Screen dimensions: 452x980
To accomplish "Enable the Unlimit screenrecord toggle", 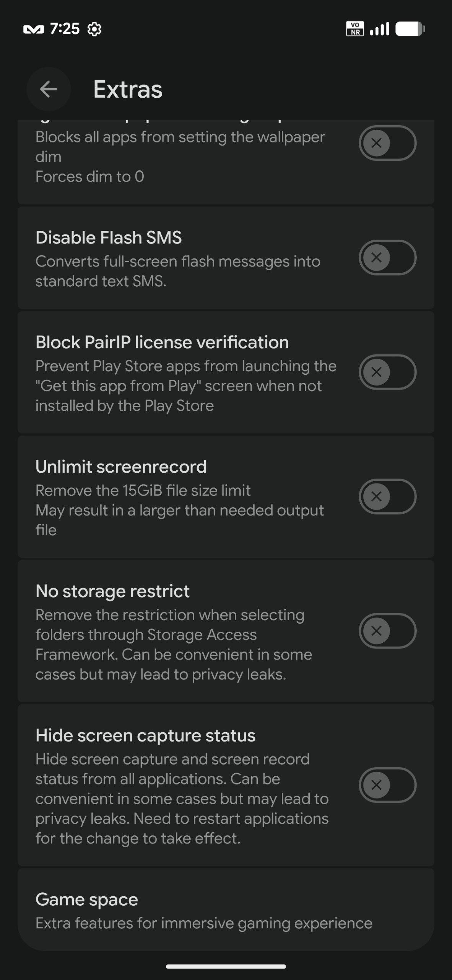I will (387, 496).
